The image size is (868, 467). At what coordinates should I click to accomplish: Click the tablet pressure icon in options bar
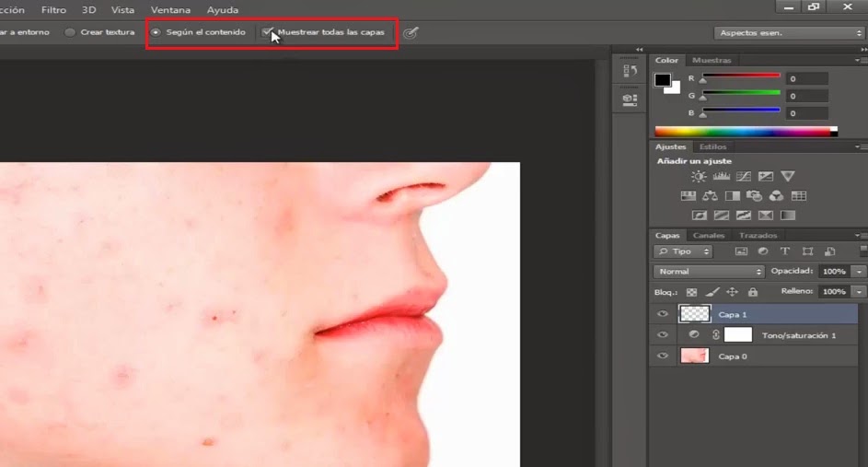click(411, 32)
